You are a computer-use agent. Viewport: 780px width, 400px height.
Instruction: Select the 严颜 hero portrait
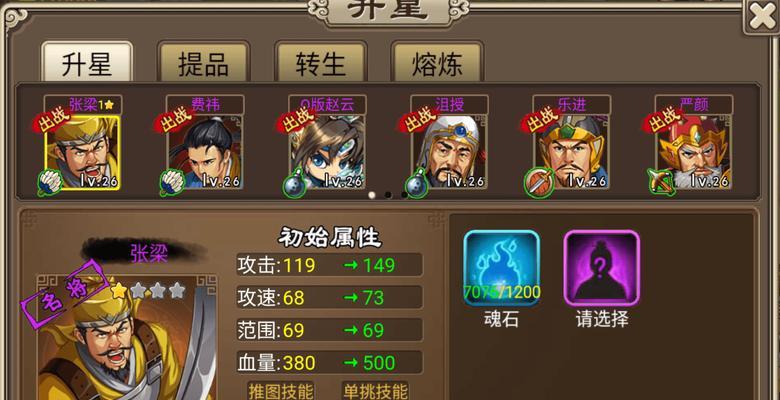(x=694, y=152)
